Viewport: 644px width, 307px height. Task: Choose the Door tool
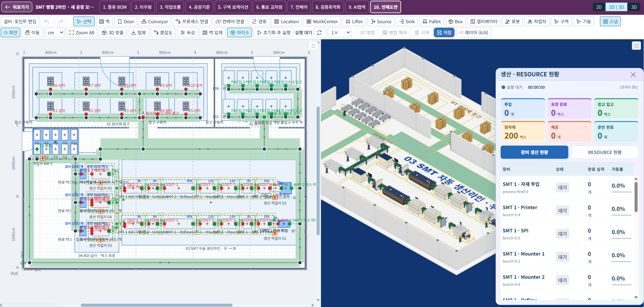126,22
